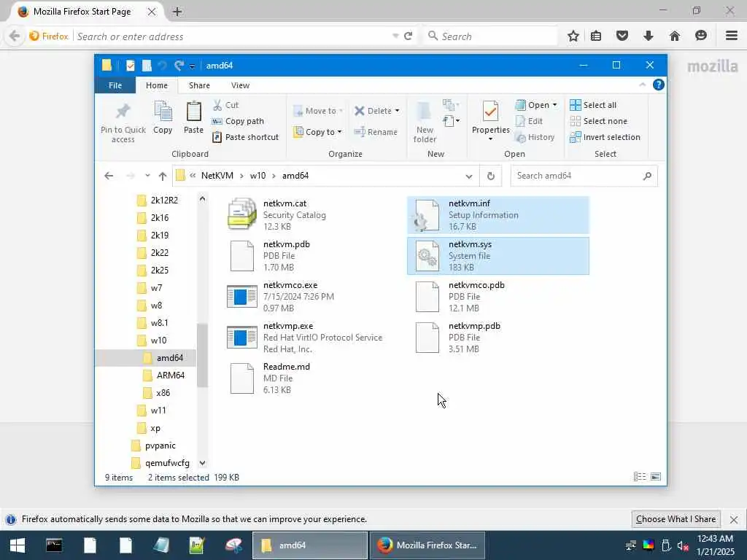This screenshot has height=560, width=747.
Task: Select the Readme.md file
Action: [314, 378]
